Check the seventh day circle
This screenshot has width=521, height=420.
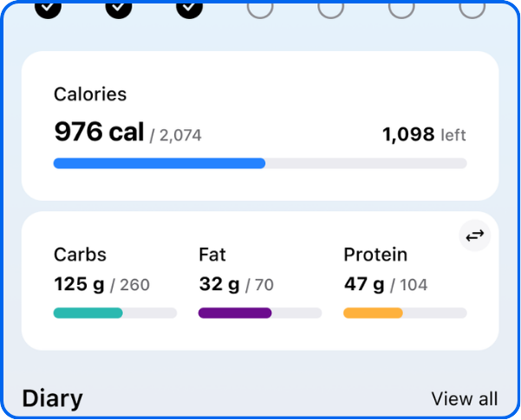tap(472, 7)
